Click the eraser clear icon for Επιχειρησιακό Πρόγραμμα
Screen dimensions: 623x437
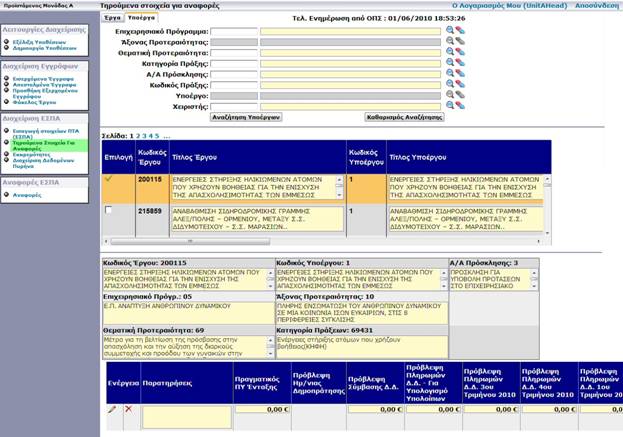(x=461, y=31)
